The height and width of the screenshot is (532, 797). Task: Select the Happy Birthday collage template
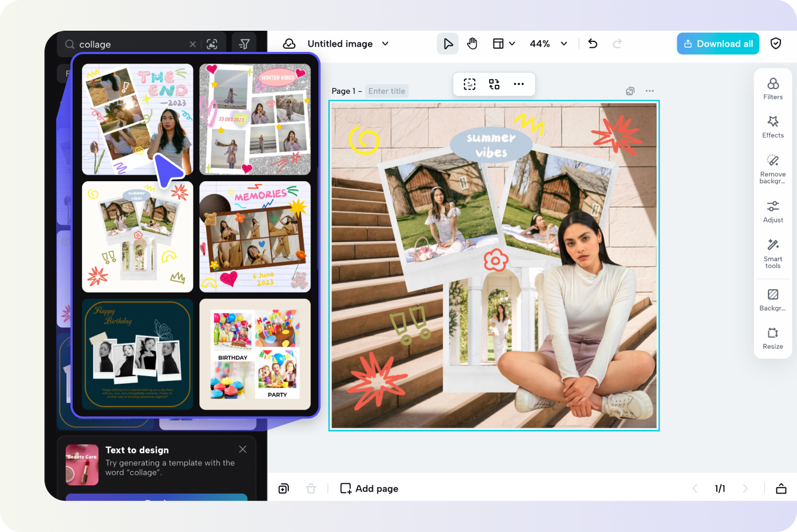click(137, 354)
